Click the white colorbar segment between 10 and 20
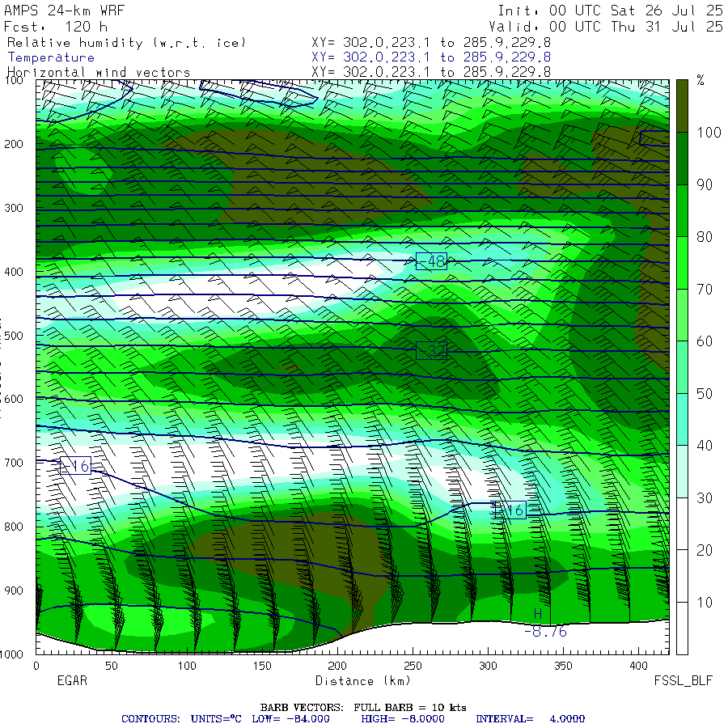The image size is (728, 728). coord(682,576)
